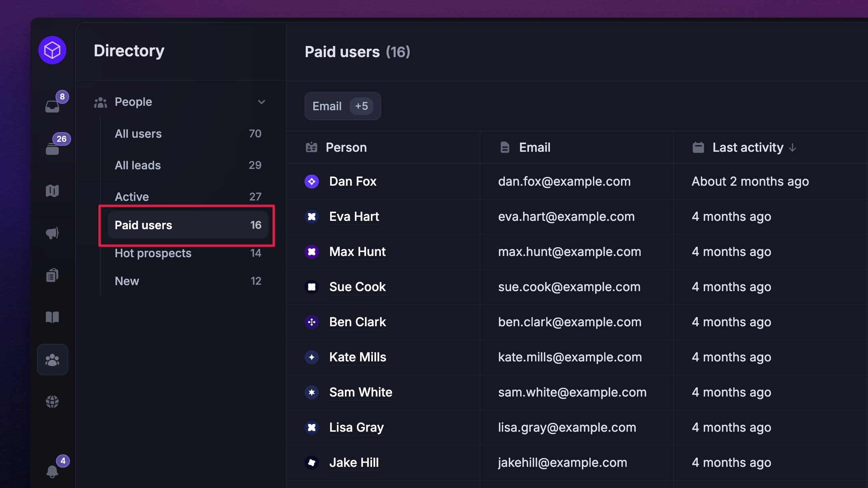Open the Email +5 filter chip
Viewport: 868px width, 488px height.
(x=342, y=106)
